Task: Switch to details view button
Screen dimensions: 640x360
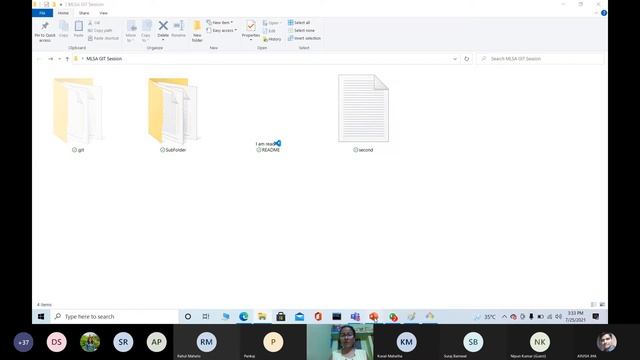Action: click(593, 304)
